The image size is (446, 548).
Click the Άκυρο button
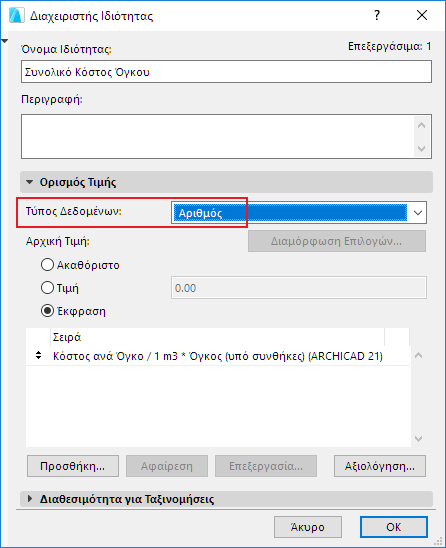pos(308,527)
